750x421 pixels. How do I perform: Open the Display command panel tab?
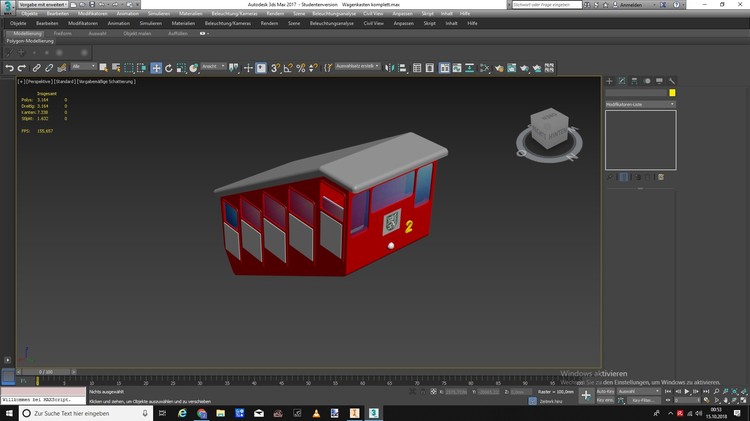pyautogui.click(x=659, y=81)
